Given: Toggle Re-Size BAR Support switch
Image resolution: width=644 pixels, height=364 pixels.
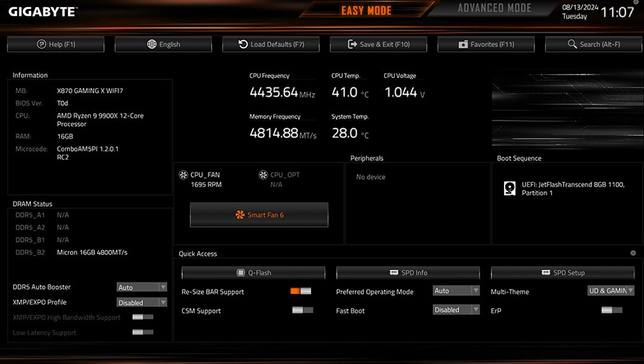Looking at the screenshot, I should (x=300, y=291).
